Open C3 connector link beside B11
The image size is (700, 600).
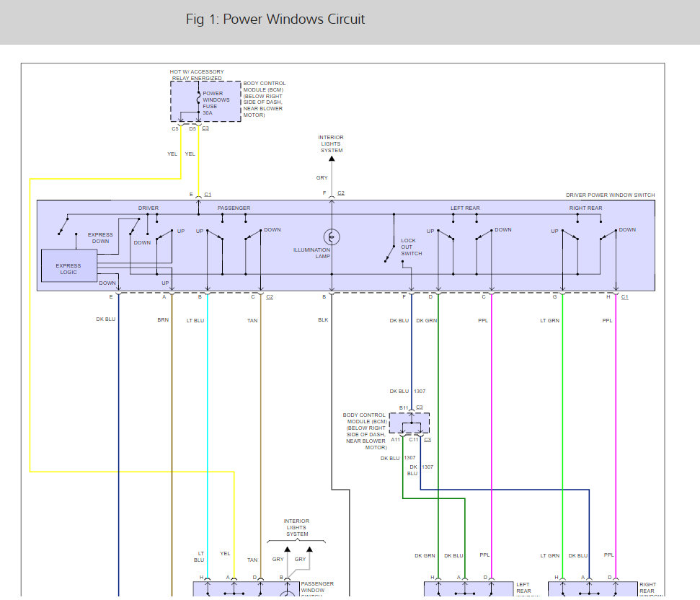click(x=419, y=407)
